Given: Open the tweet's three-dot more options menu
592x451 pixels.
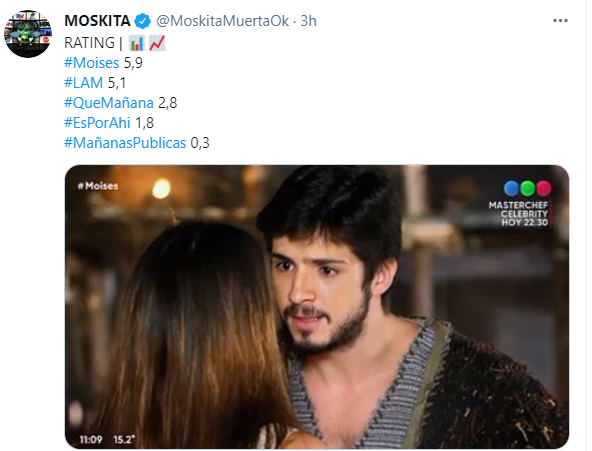Looking at the screenshot, I should pyautogui.click(x=560, y=21).
